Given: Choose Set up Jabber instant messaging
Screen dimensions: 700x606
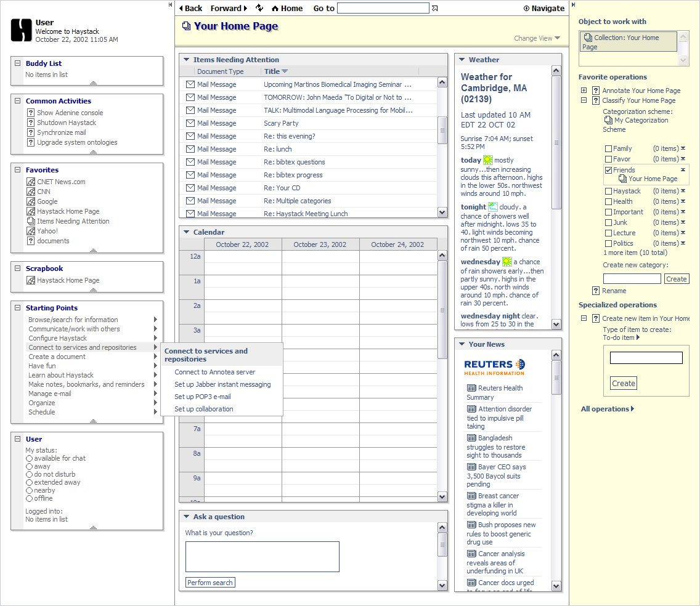Looking at the screenshot, I should [222, 384].
